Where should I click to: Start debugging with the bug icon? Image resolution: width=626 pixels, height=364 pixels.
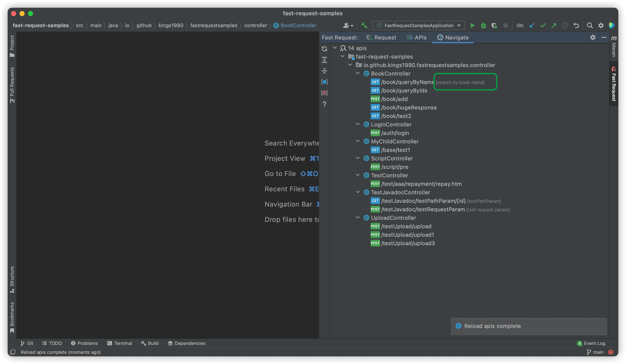click(483, 25)
